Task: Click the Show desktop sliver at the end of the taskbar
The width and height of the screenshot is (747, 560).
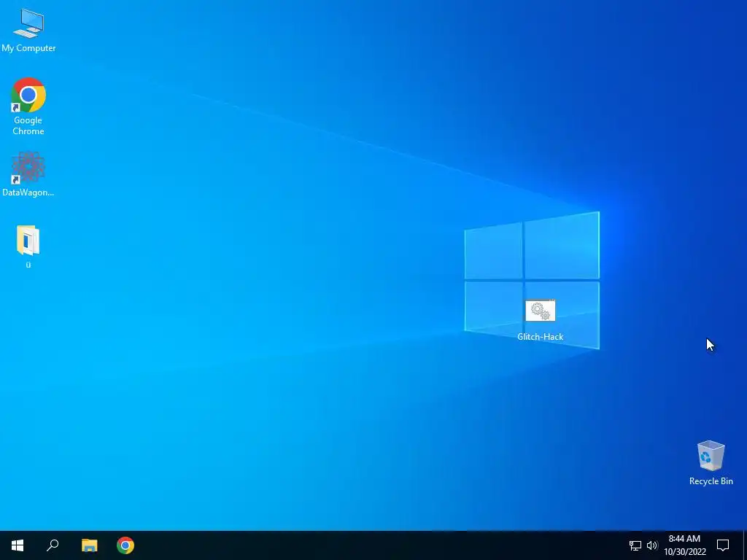Action: [745, 545]
